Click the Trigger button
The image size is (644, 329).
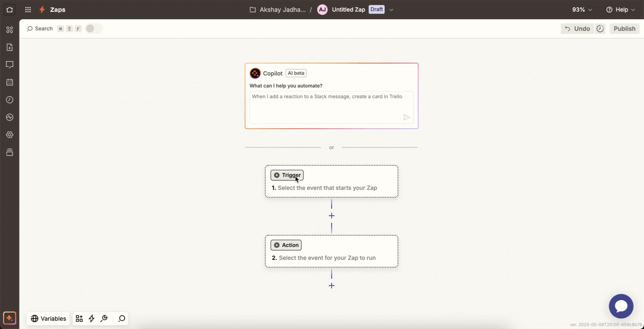(287, 175)
